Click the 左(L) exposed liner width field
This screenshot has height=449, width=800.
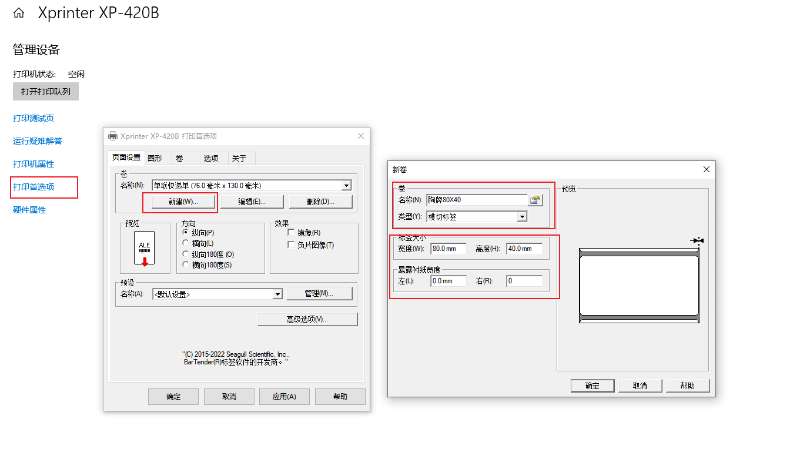pyautogui.click(x=448, y=281)
